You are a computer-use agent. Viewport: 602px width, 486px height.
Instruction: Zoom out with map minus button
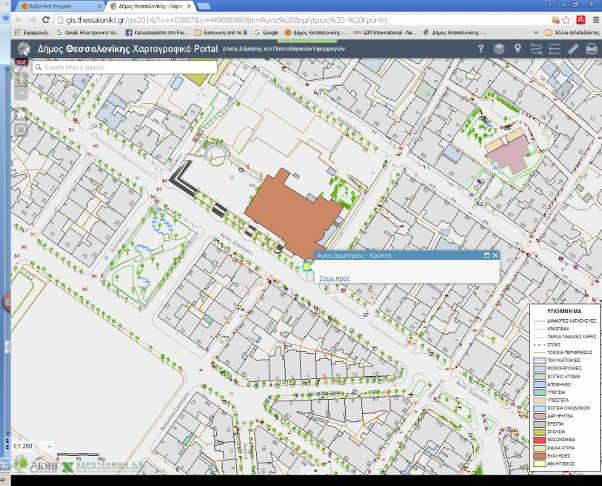pyautogui.click(x=21, y=93)
